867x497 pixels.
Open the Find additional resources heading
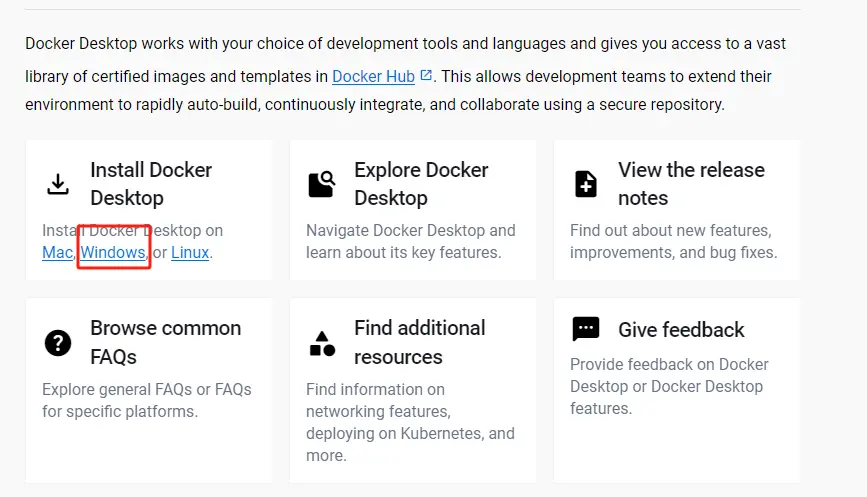pos(420,342)
